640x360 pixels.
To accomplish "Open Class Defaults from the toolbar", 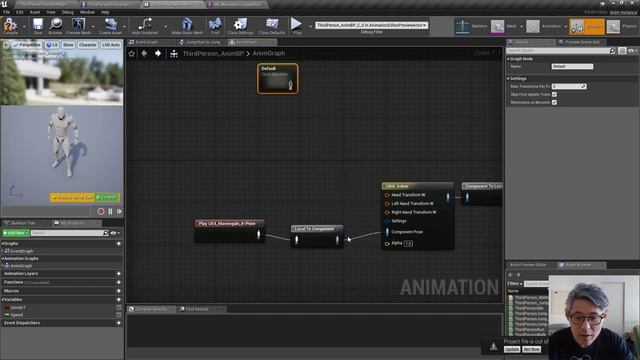I will pos(272,25).
